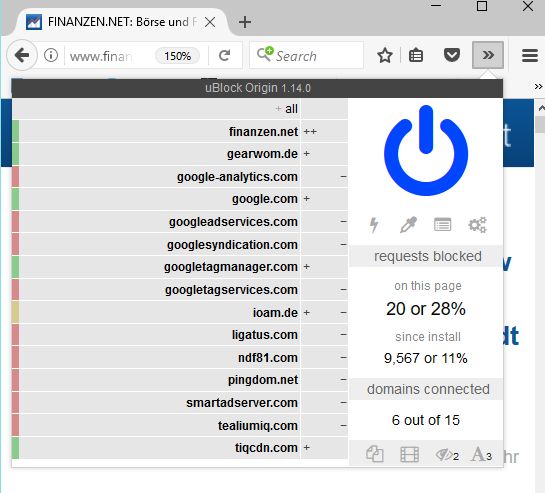Click the requests blocked header
Image resolution: width=545 pixels, height=493 pixels.
[426, 256]
